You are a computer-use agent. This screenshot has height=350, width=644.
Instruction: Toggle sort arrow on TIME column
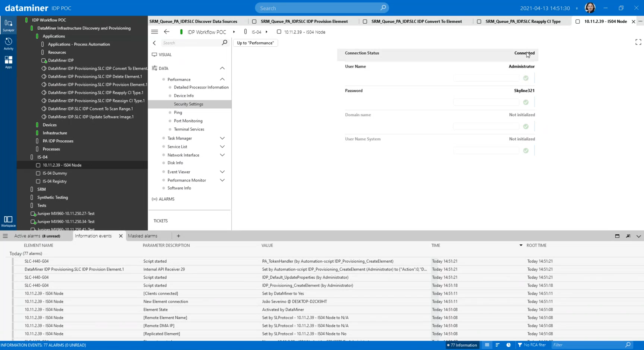click(520, 245)
